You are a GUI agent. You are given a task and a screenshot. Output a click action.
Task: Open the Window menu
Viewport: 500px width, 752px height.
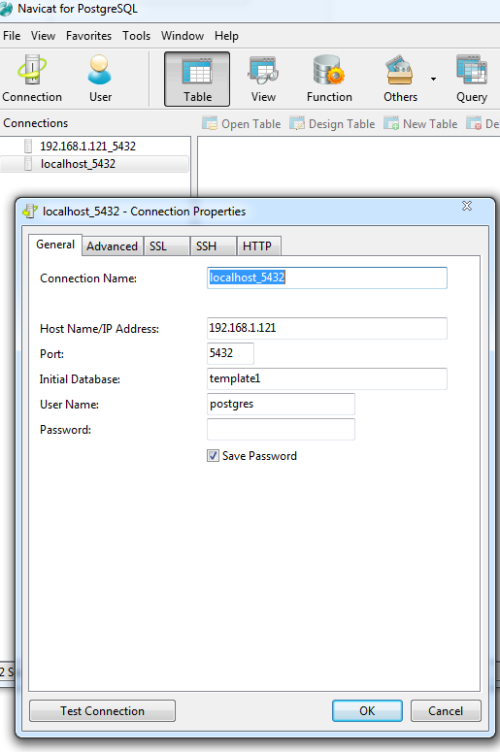point(182,35)
